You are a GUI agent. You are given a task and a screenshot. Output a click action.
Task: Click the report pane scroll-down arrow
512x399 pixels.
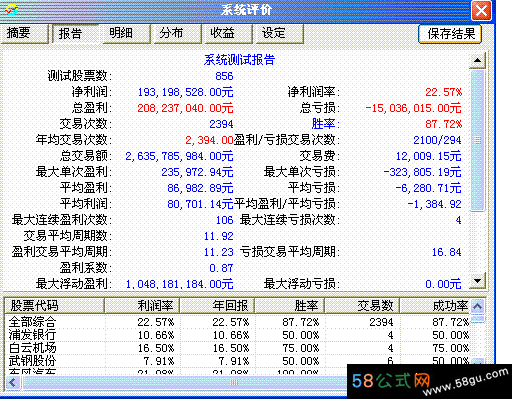[477, 281]
